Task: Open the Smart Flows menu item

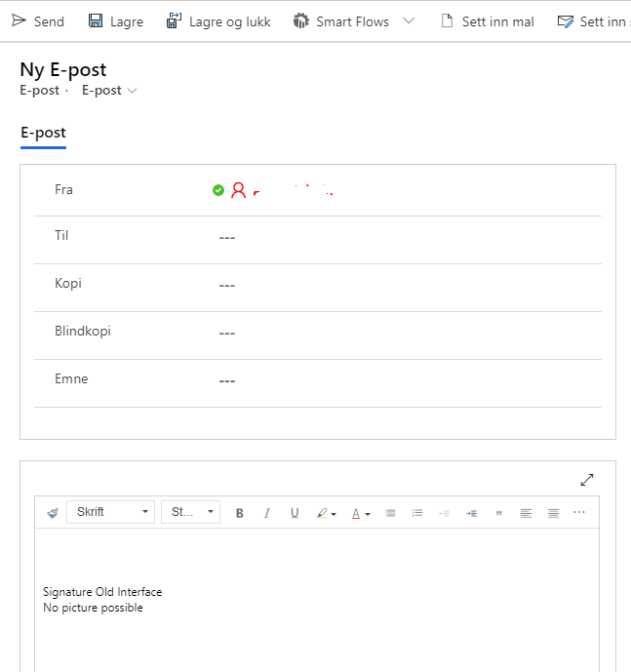Action: [x=341, y=21]
